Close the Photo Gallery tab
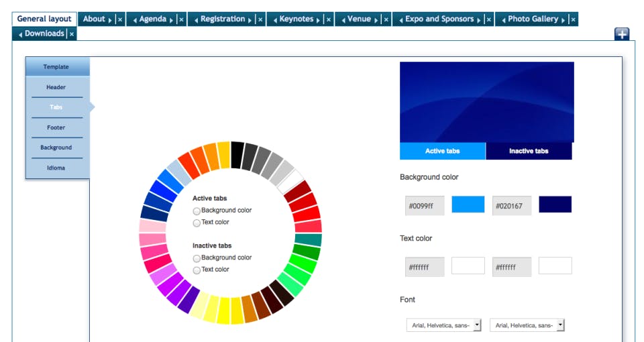 click(x=574, y=19)
